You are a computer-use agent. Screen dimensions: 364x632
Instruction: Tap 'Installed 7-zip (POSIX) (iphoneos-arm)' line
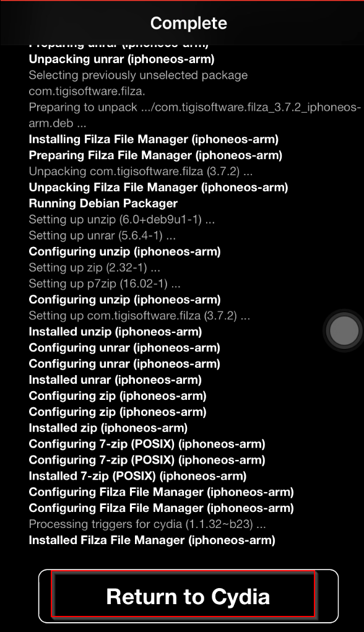[137, 476]
